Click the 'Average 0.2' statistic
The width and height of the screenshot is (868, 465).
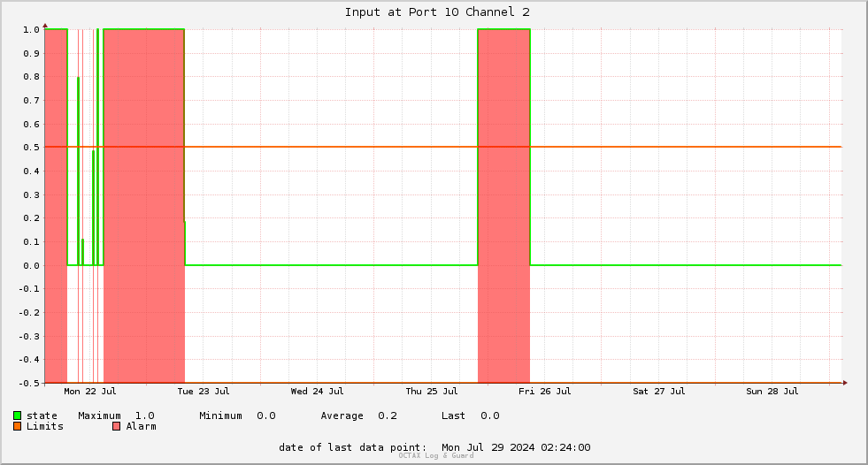click(358, 415)
